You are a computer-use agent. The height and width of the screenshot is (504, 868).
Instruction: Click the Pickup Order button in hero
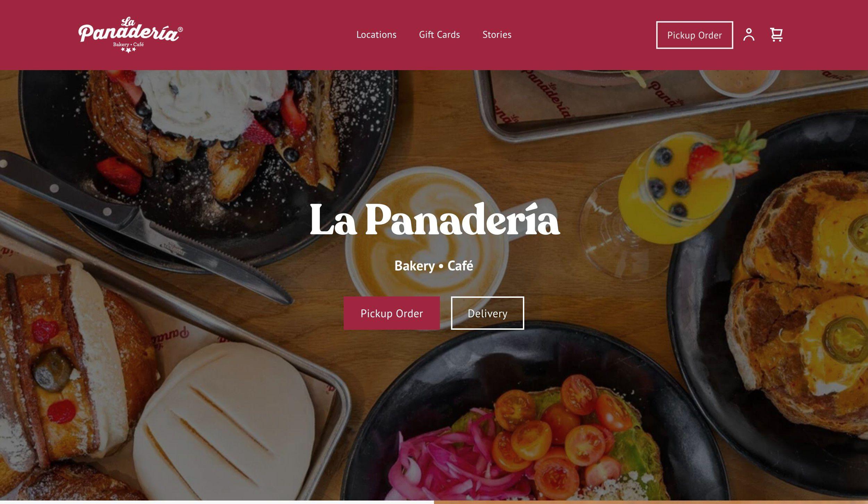point(392,313)
